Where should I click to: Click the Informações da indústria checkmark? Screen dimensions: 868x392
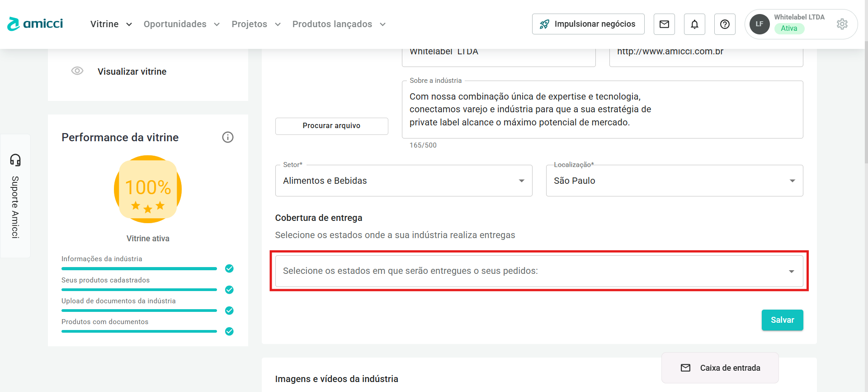tap(229, 268)
